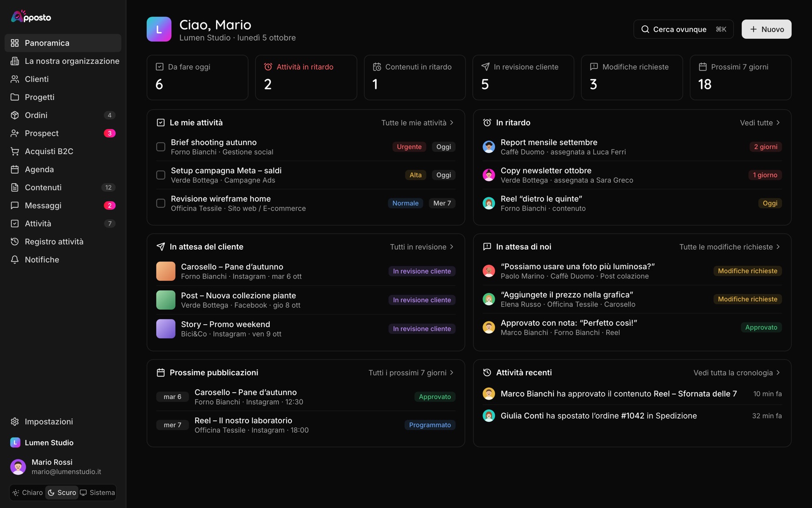Click the alarm icon on Attività in ritardo card
Screen dimensions: 812x508
click(268, 67)
